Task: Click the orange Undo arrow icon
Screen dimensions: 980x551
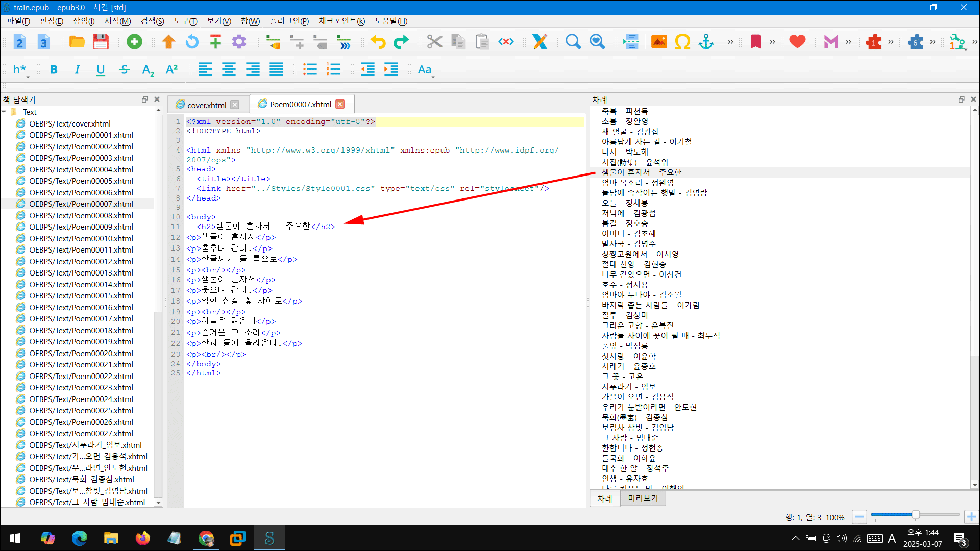Action: 378,42
